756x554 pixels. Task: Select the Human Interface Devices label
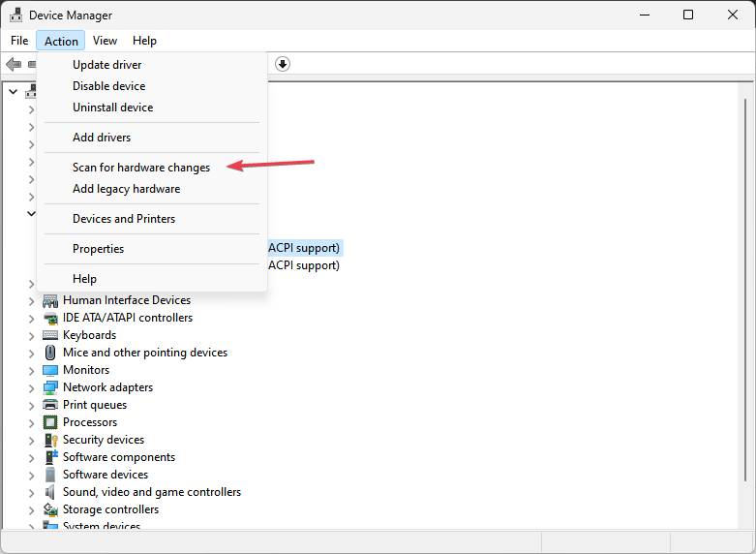127,300
